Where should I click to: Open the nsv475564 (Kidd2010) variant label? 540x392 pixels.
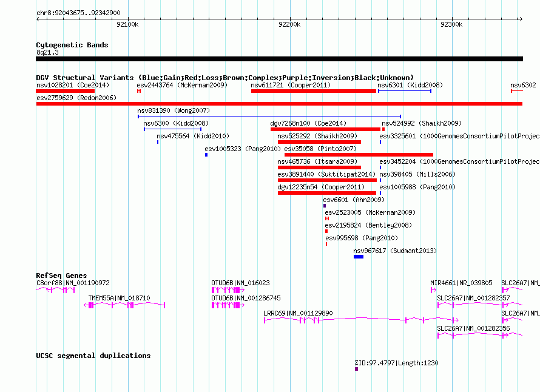click(193, 136)
